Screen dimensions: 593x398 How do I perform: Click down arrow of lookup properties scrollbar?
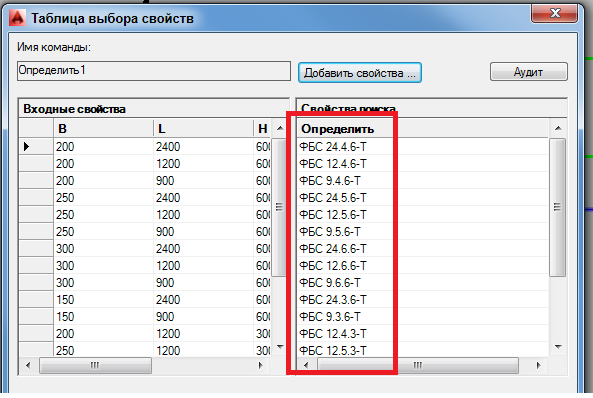[x=558, y=347]
